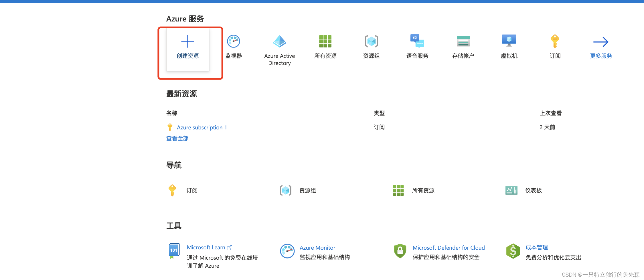This screenshot has height=280, width=644.
Task: Open Azure Monitor link in 工具
Action: 317,248
